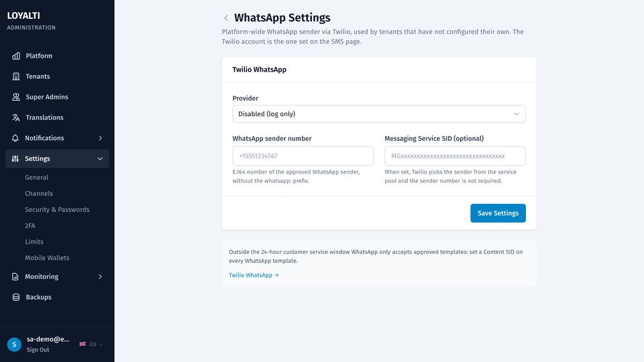Click the Monitoring report icon
Viewport: 644px width, 362px height.
click(15, 277)
